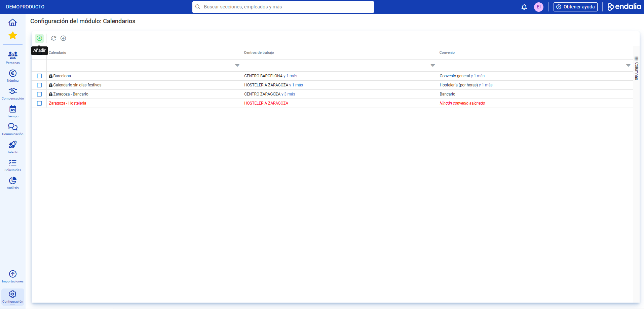Open the Análisis module

pos(13,183)
